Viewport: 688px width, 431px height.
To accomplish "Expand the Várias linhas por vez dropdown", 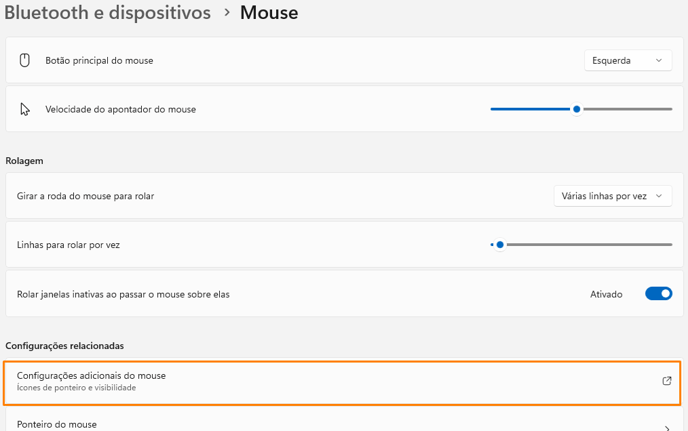I will pyautogui.click(x=613, y=196).
